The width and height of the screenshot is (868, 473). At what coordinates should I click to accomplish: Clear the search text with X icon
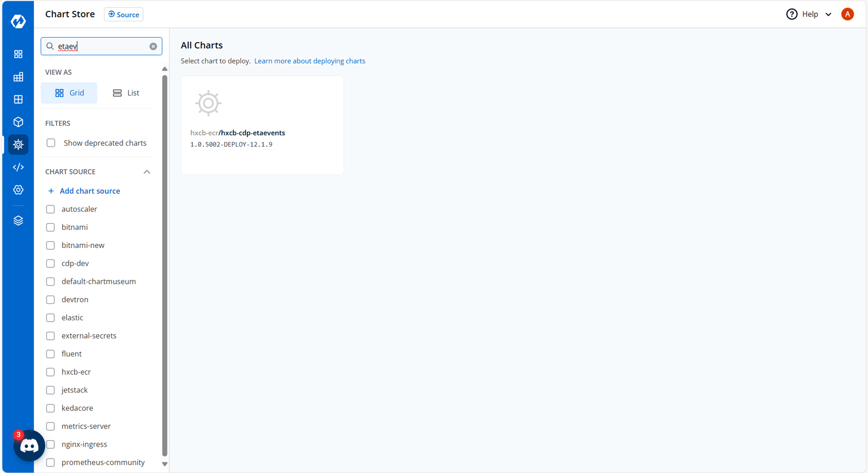tap(153, 47)
